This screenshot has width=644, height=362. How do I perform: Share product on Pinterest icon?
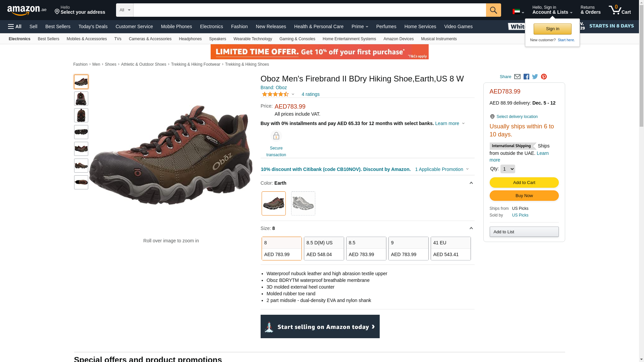click(544, 77)
